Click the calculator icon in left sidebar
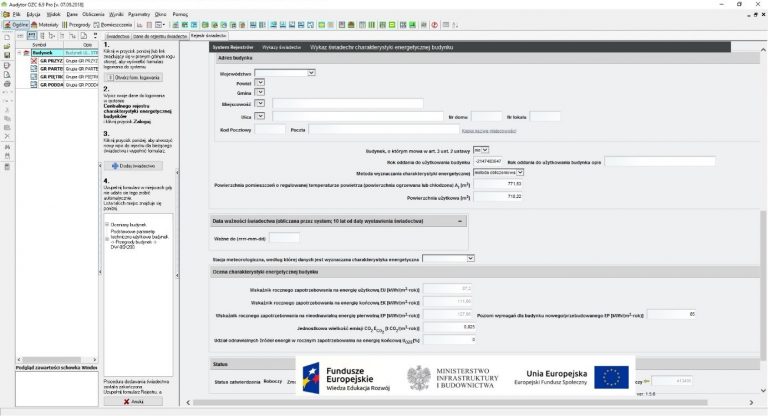The height and width of the screenshot is (416, 768). coord(7,167)
